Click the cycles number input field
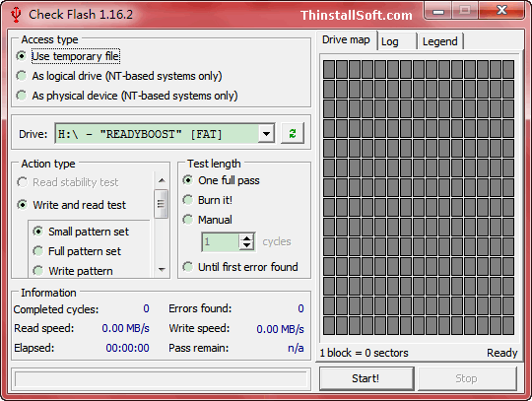Image resolution: width=532 pixels, height=401 pixels. (221, 242)
